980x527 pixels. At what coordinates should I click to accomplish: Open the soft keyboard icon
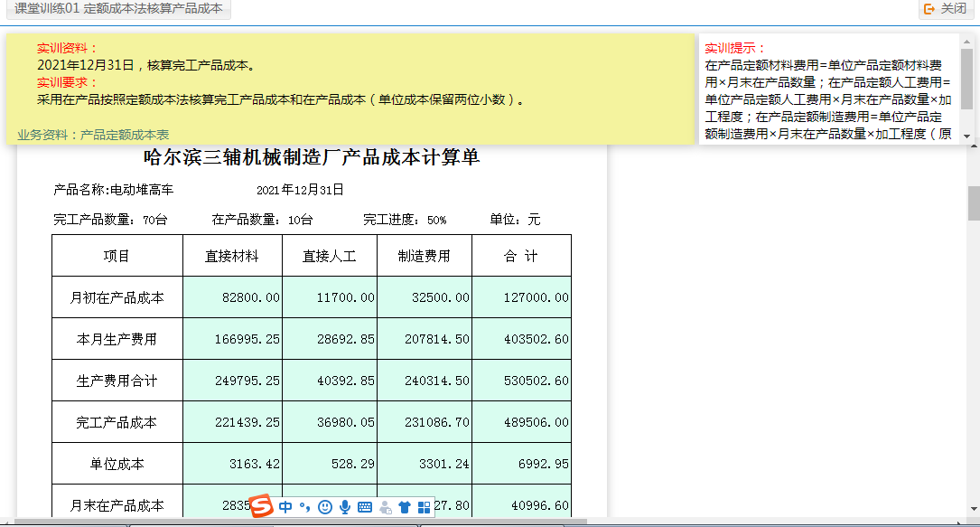pos(365,507)
